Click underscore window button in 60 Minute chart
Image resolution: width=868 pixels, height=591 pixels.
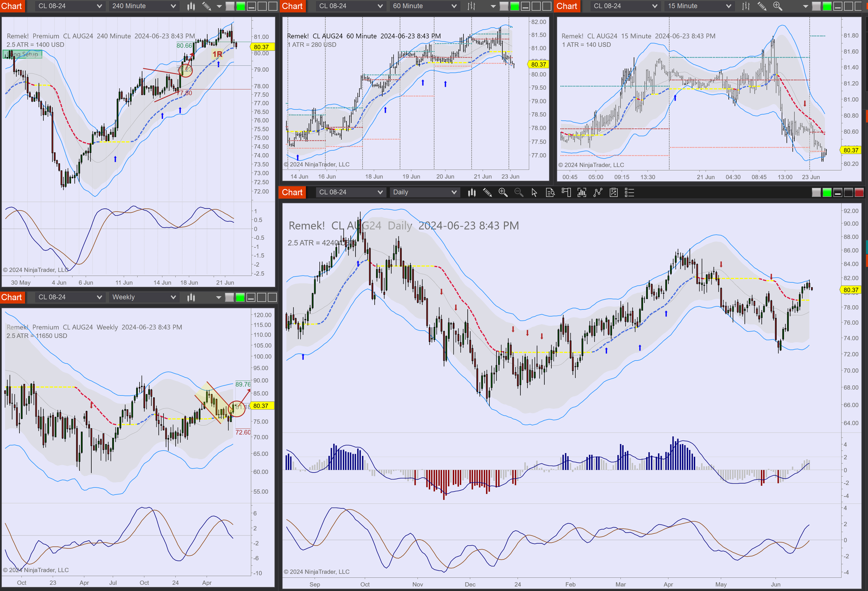[x=526, y=6]
